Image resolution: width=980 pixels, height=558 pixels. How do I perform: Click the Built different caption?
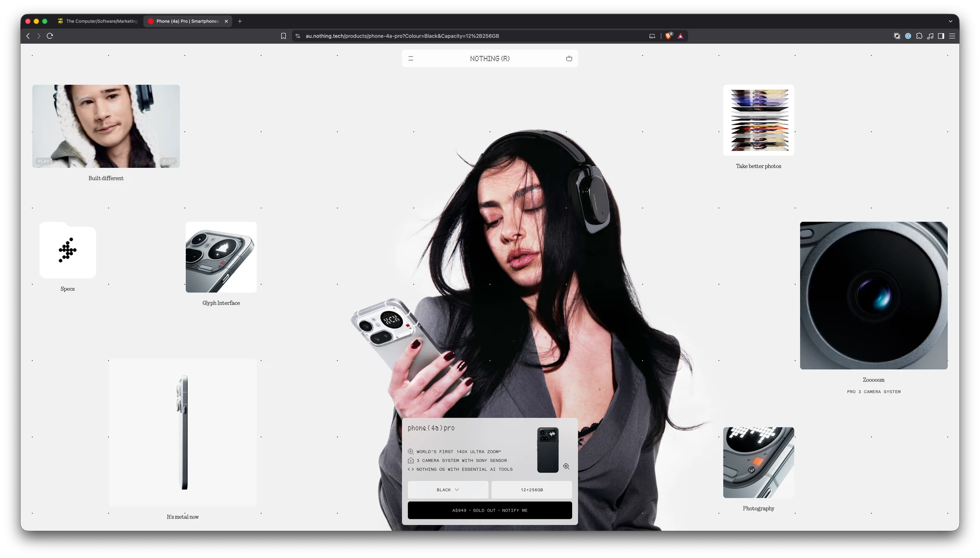coord(106,178)
